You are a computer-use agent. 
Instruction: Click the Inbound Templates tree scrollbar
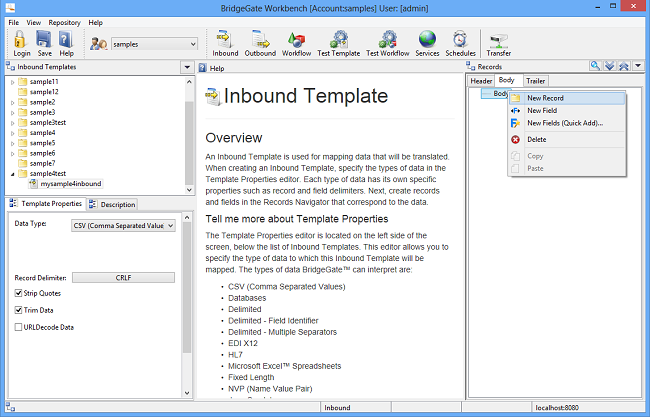[x=189, y=143]
